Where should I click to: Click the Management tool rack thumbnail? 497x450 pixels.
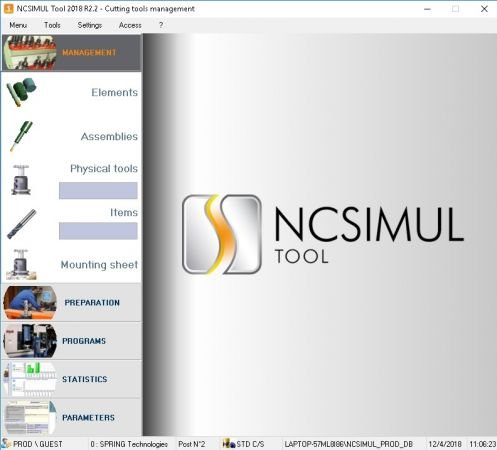click(29, 53)
